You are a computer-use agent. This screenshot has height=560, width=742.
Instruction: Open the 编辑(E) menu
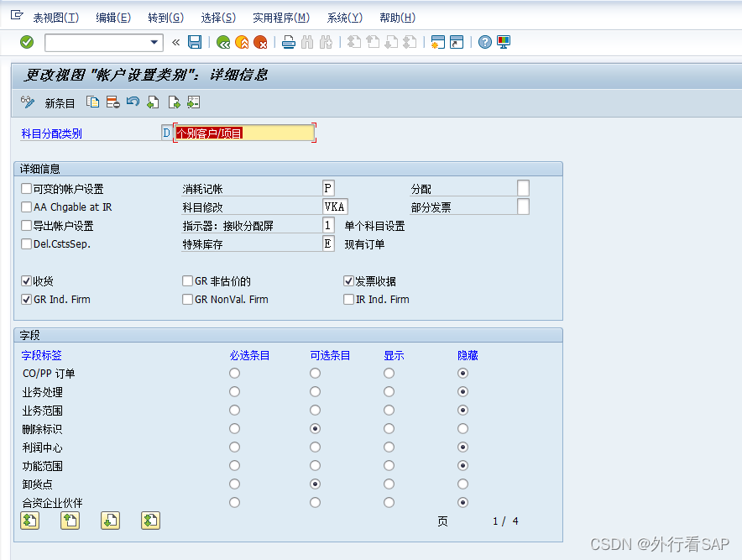(x=113, y=18)
